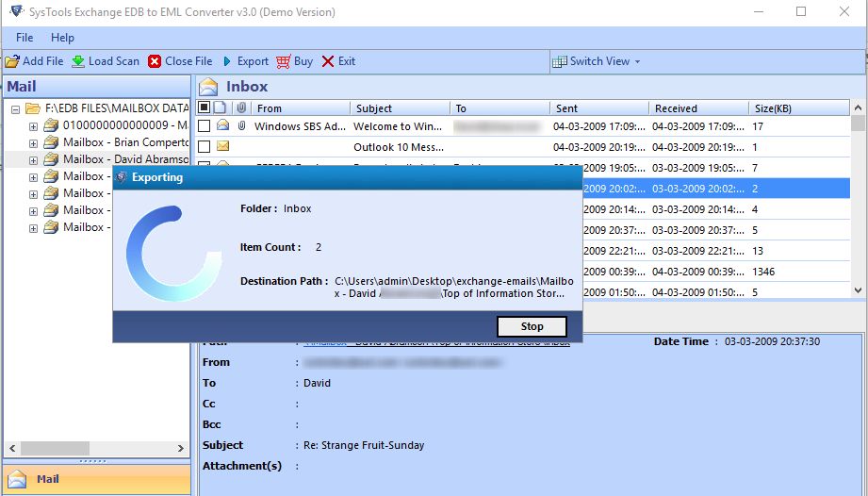Screen dimensions: 868x496
Task: Select 'Outlook 10 Mess...' subject cell
Action: [x=399, y=147]
